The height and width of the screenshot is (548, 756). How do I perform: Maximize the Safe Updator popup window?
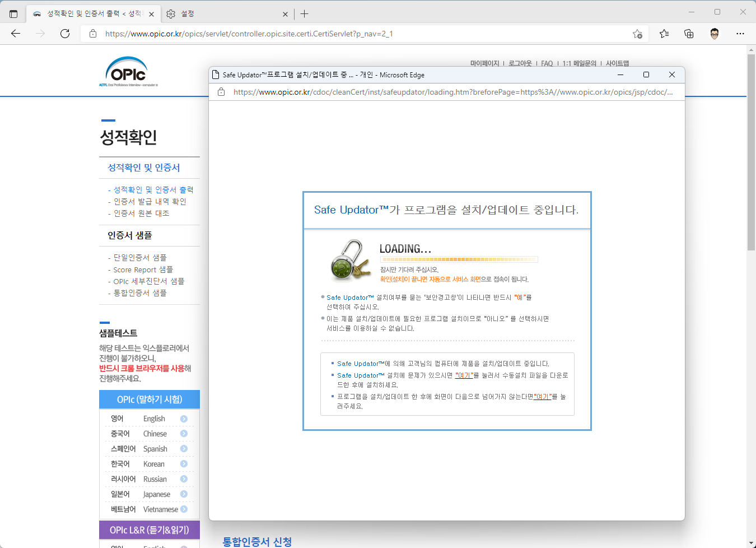[646, 75]
